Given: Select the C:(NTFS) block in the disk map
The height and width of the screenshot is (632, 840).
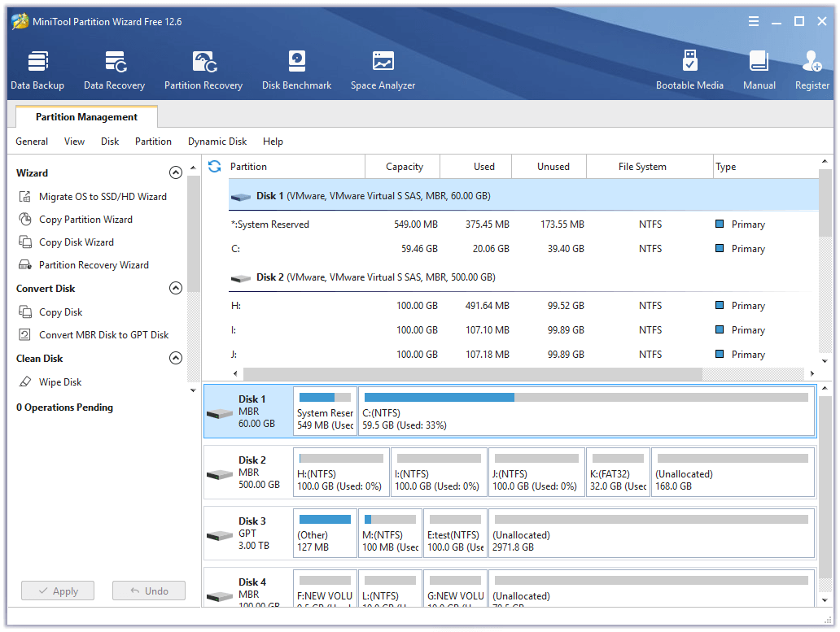Looking at the screenshot, I should pyautogui.click(x=587, y=411).
